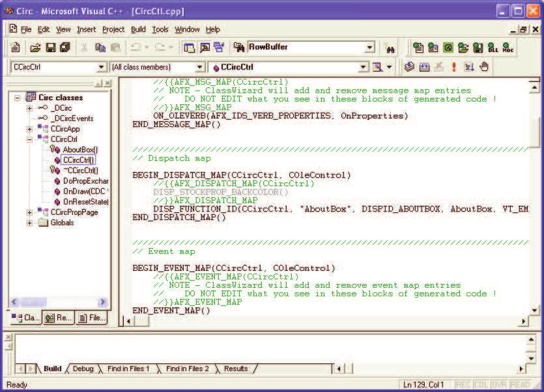Open the Redo history dropdown arrow
This screenshot has width=544, height=392.
tap(171, 47)
